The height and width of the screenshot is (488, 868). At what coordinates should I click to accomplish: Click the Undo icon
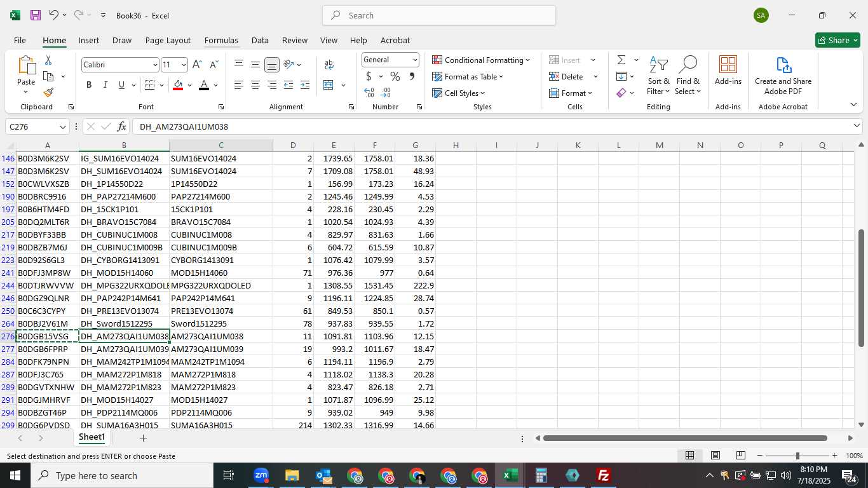pos(54,15)
